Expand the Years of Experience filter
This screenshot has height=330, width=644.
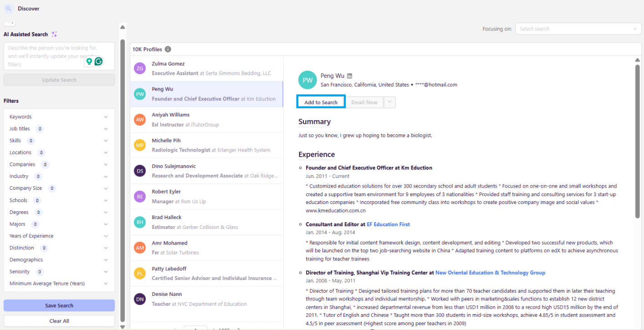point(106,236)
